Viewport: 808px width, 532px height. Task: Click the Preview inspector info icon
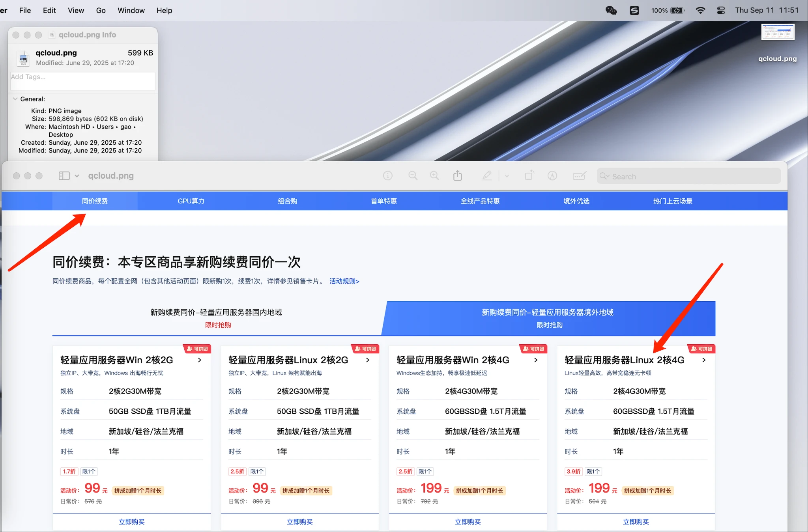pos(388,176)
